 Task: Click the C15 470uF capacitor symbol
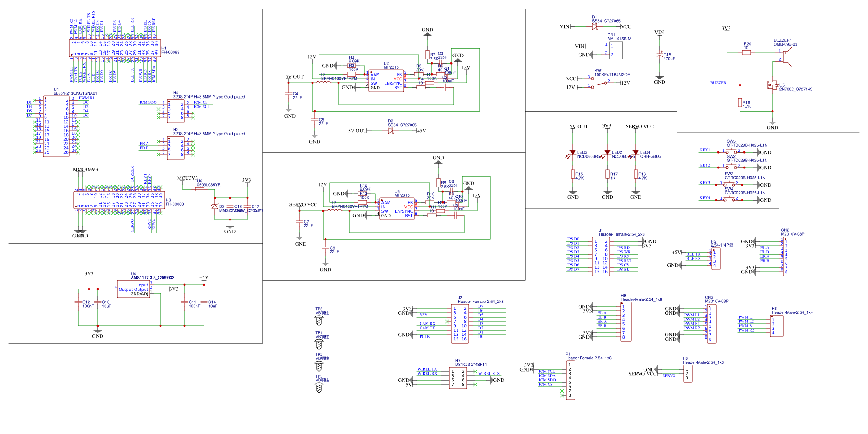point(660,56)
